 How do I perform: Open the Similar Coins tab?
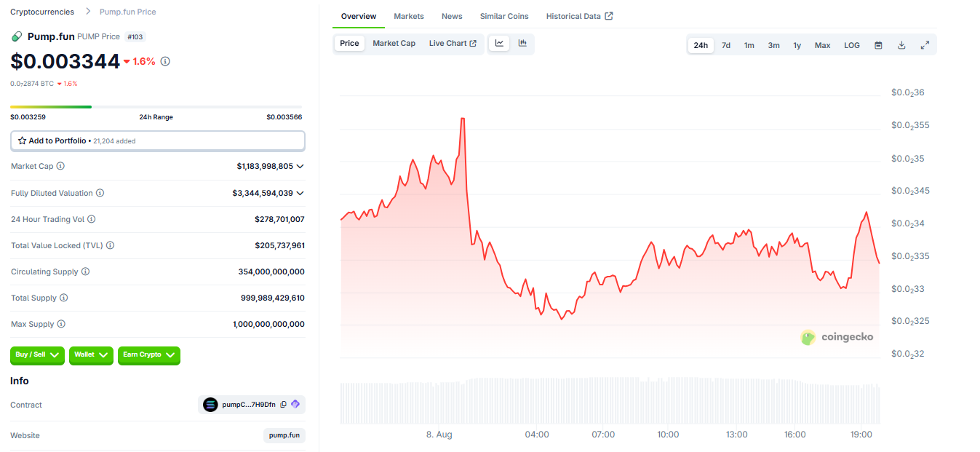click(504, 16)
